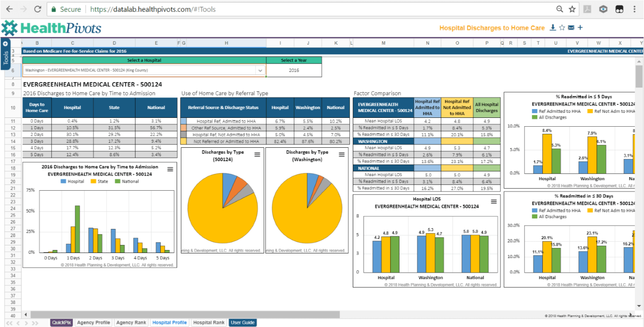Screen dimensions: 644x327
Task: Open the browser three-dot menu
Action: point(635,9)
